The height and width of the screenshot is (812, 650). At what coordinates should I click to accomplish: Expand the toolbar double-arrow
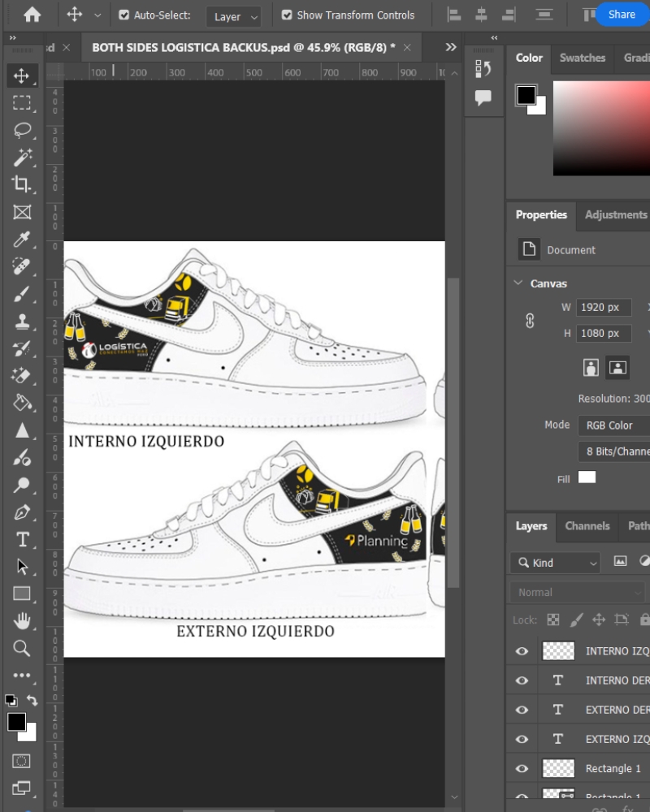(x=12, y=38)
